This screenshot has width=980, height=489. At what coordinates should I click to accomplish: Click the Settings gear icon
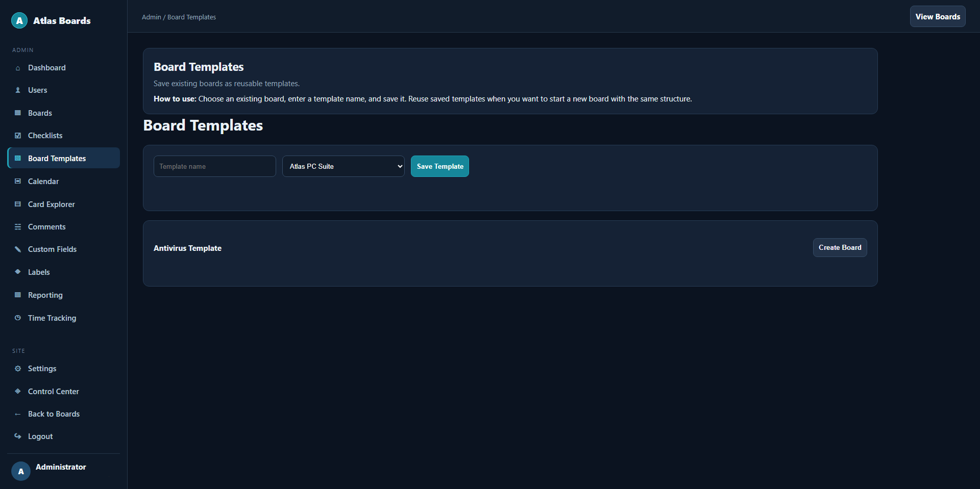coord(18,369)
